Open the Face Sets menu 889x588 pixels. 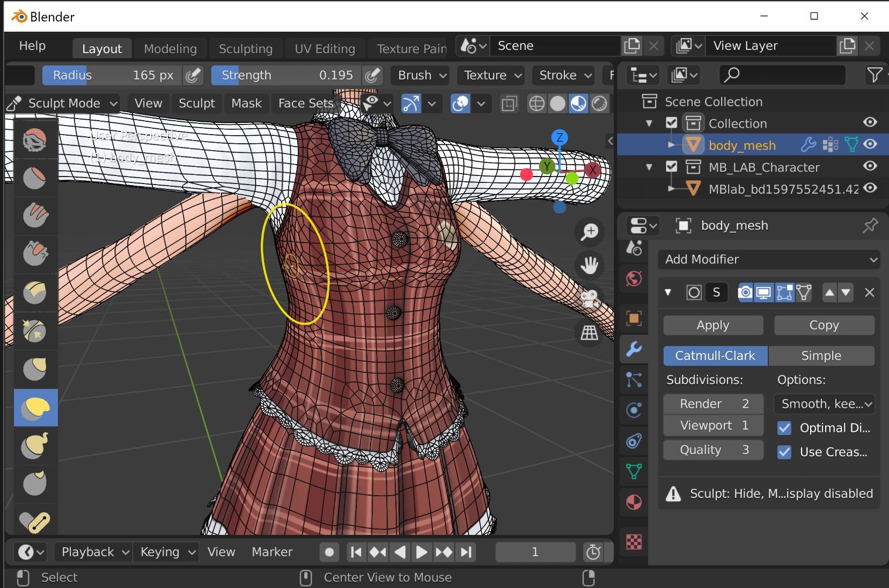pyautogui.click(x=305, y=104)
